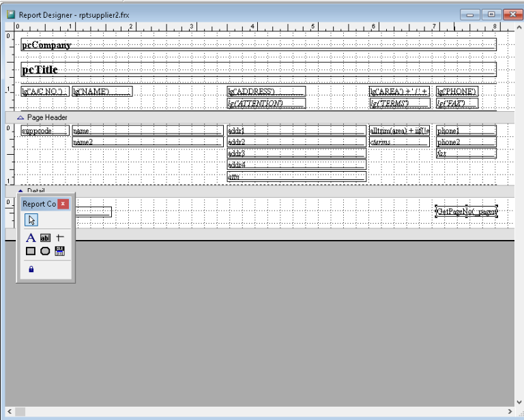Screen dimensions: 524x420
Task: Close the Report Designer window
Action: (x=512, y=14)
